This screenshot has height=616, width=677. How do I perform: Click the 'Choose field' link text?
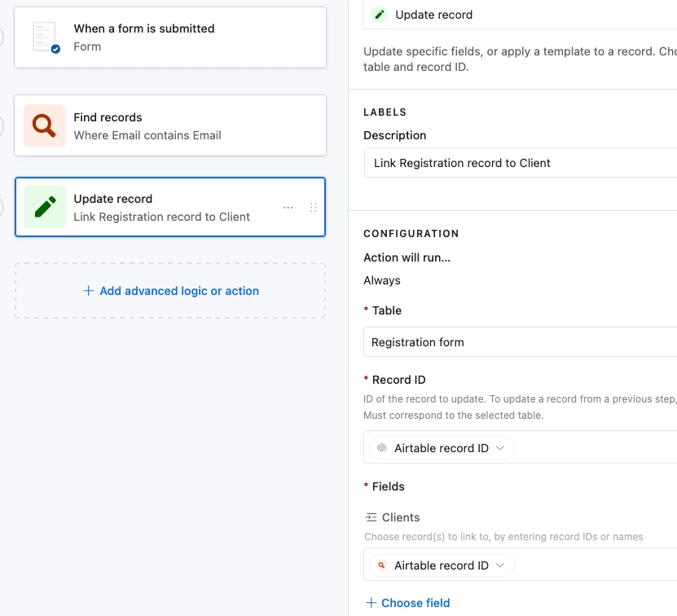(415, 603)
